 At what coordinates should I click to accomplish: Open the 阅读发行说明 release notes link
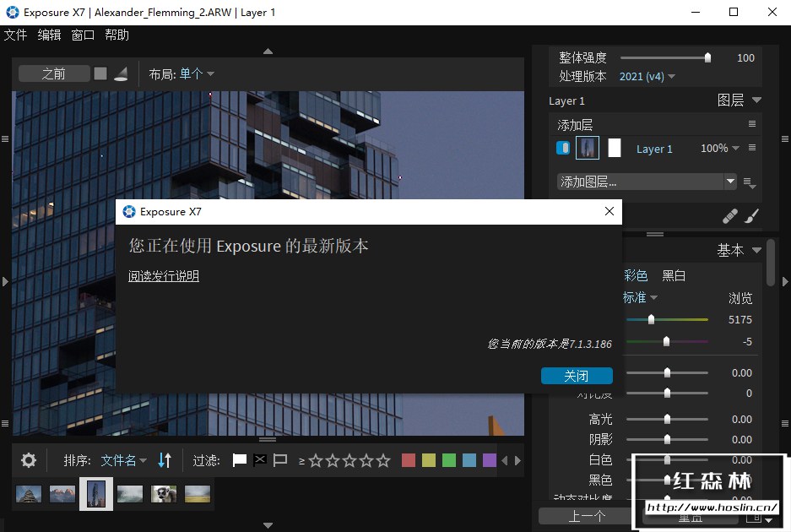(164, 275)
